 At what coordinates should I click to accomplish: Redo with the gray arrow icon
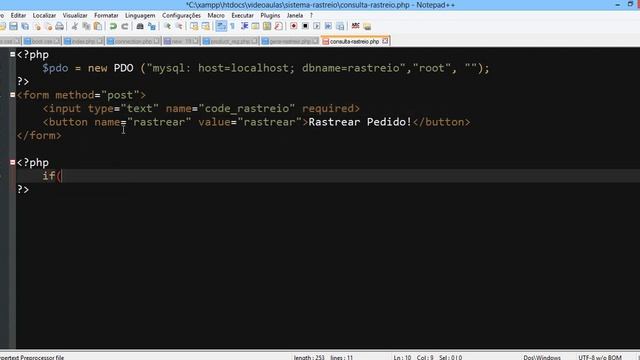point(125,27)
